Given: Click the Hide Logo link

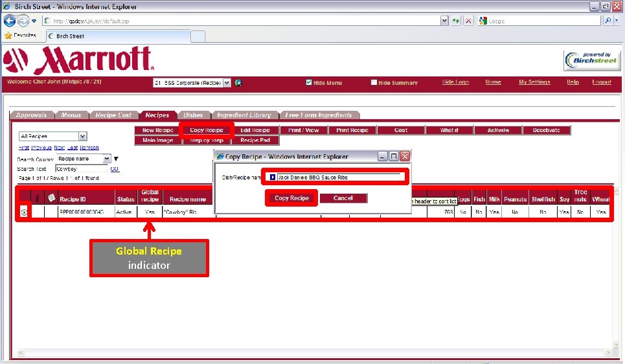Looking at the screenshot, I should 455,82.
